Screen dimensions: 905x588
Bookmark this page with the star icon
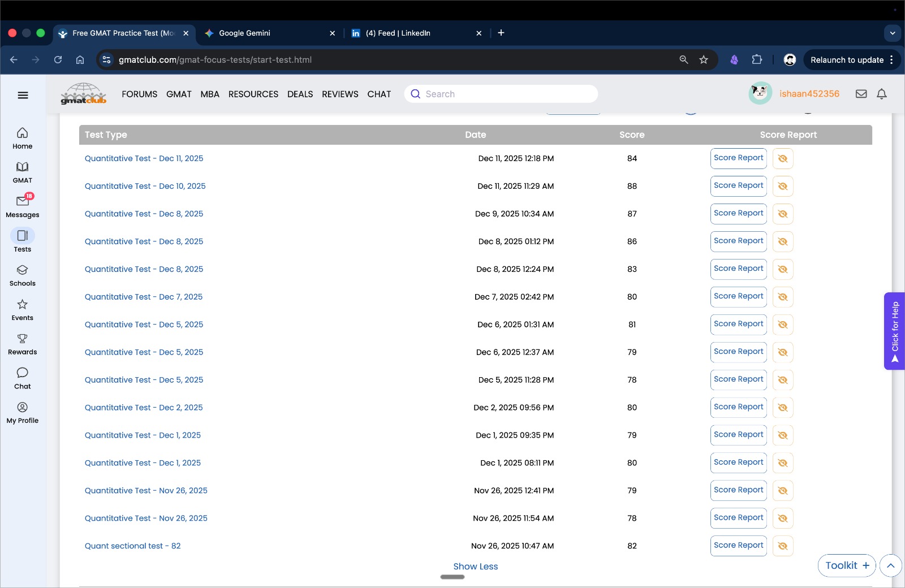point(704,60)
